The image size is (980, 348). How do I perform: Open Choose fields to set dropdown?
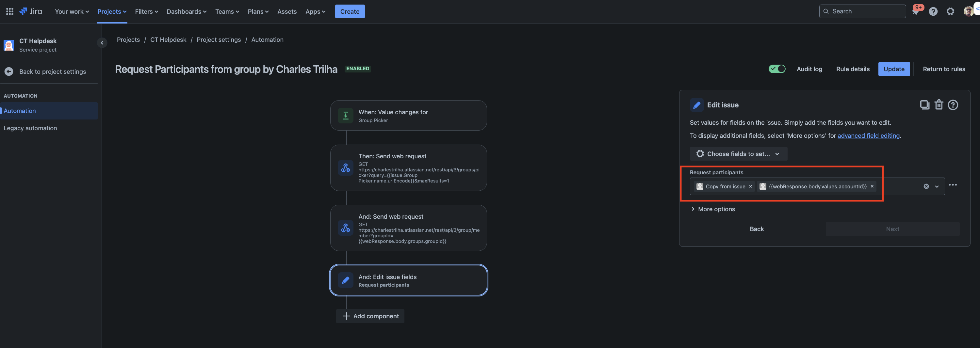(738, 154)
